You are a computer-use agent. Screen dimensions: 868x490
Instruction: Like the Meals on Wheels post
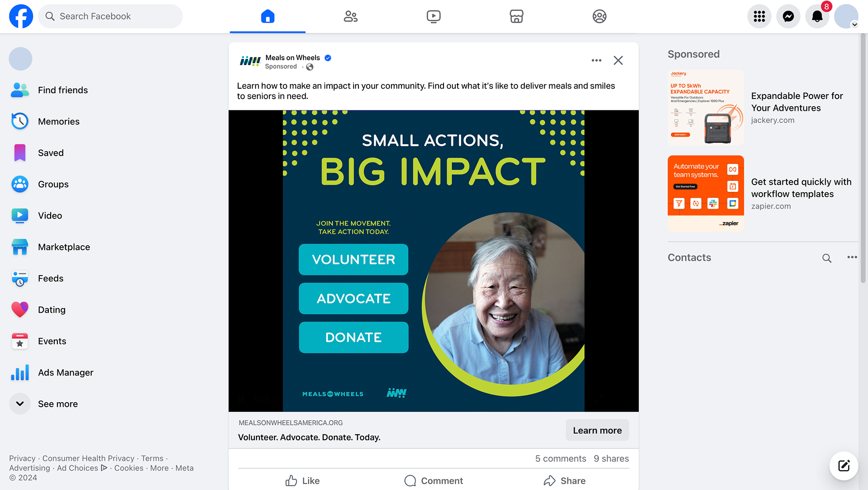click(302, 480)
